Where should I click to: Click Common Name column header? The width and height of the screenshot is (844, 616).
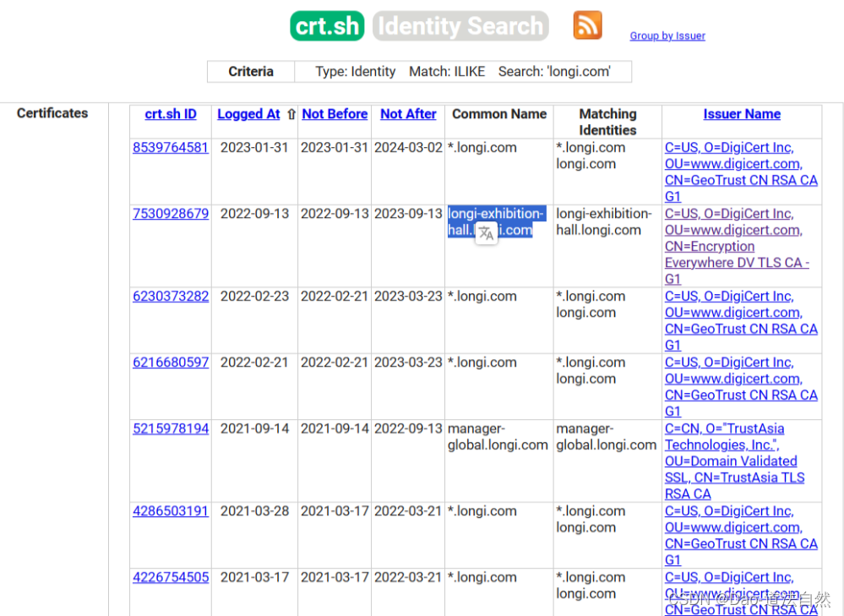tap(499, 114)
